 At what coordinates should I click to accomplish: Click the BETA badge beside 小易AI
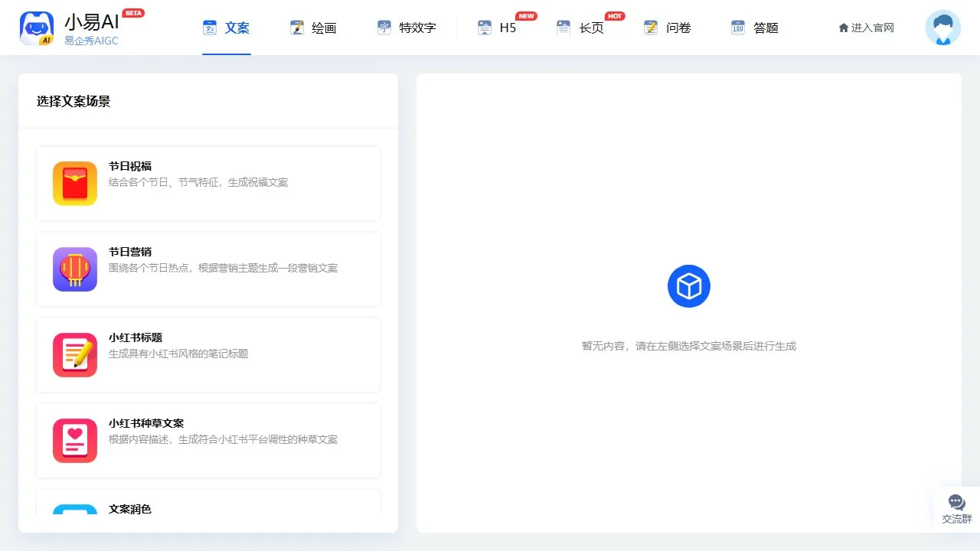(x=133, y=13)
